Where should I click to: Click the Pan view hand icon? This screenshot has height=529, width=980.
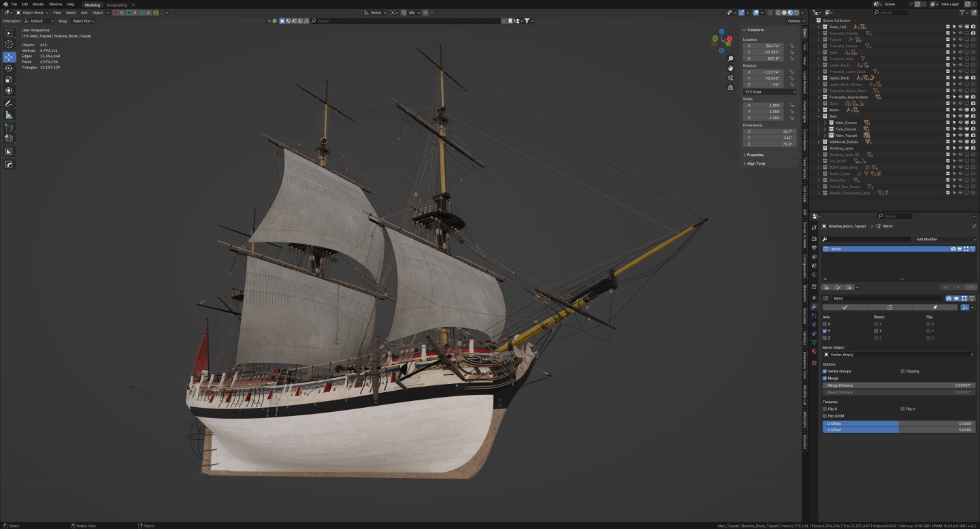730,68
